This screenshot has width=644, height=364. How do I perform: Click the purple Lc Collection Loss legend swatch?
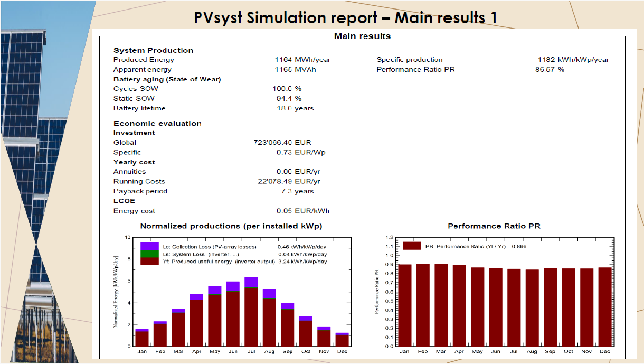click(x=149, y=246)
